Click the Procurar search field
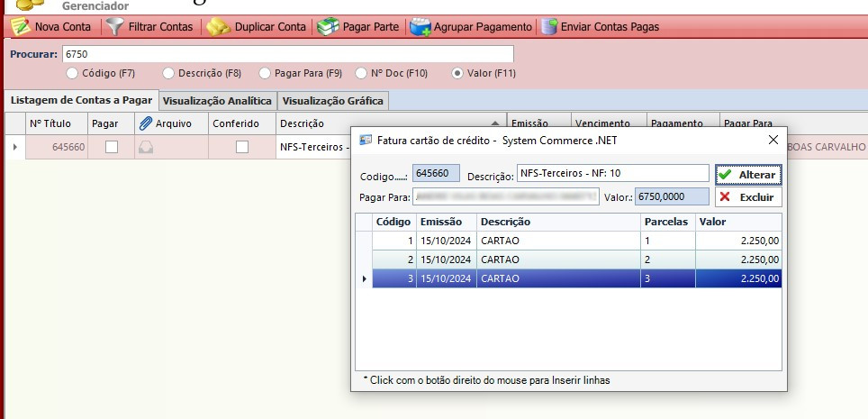Viewport: 868px width, 419px height. (288, 54)
